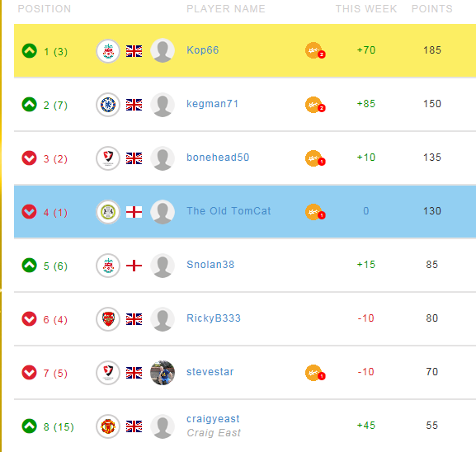Sort by the POINTS column header

(432, 9)
